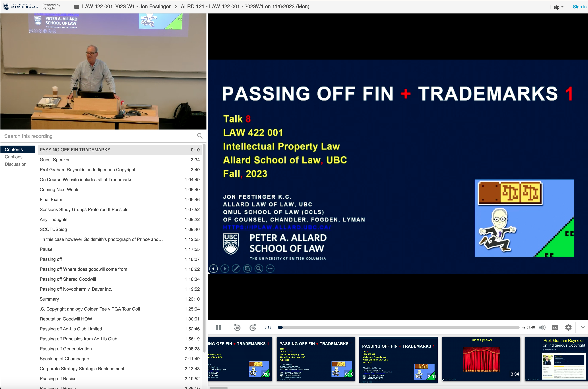588x389 pixels.
Task: Jump to Principles from Ad-Lib Club
Action: click(x=120, y=339)
